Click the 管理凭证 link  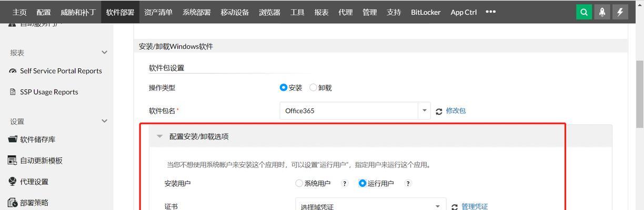click(475, 207)
